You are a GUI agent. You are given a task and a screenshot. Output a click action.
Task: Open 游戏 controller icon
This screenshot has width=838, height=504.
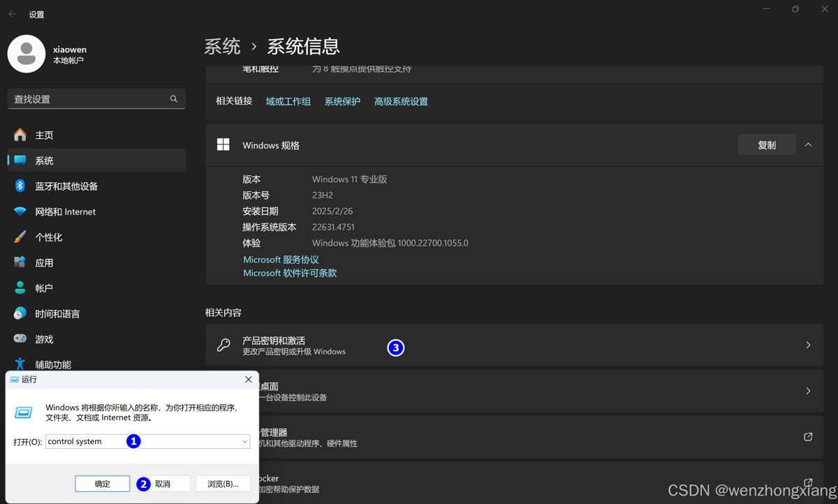point(20,339)
